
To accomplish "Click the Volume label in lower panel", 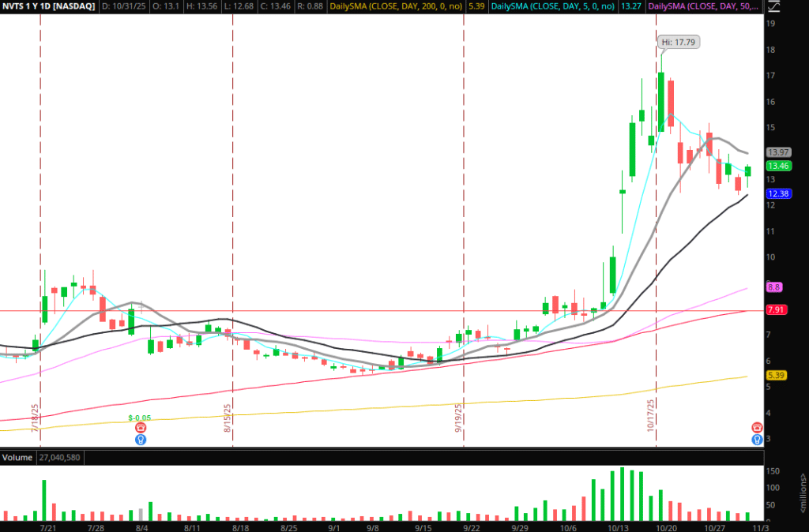I will pyautogui.click(x=17, y=458).
